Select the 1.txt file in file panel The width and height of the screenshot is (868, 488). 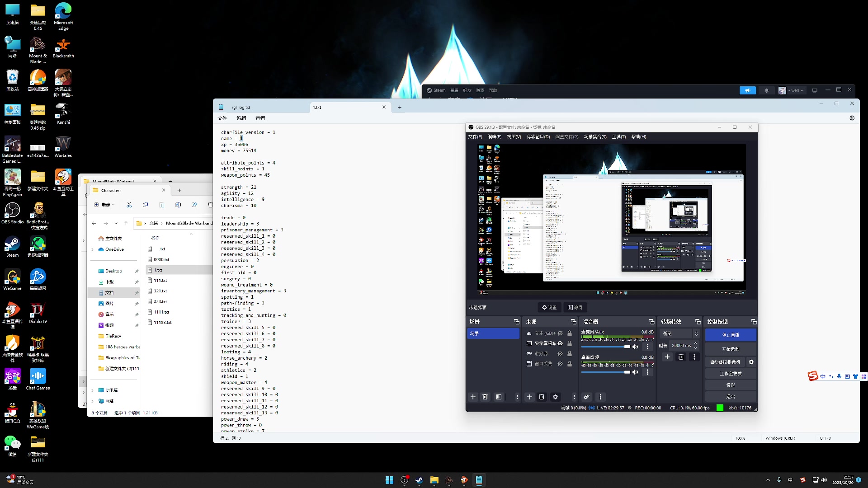158,270
